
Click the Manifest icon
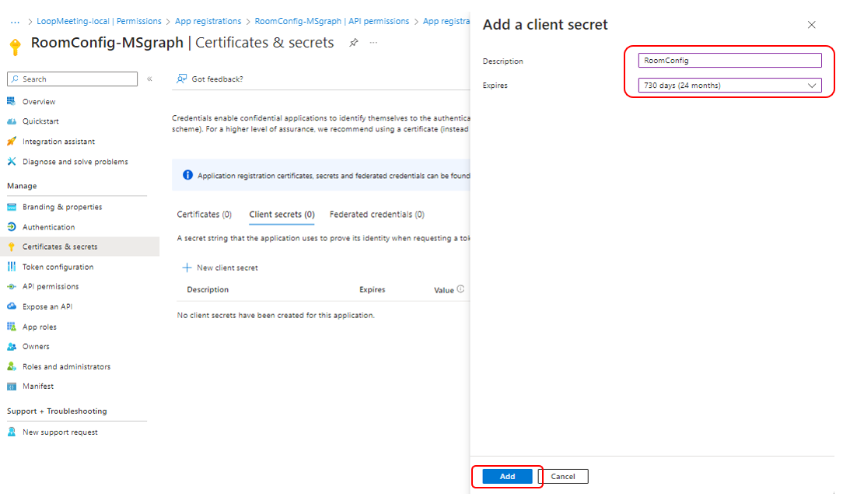(x=11, y=386)
